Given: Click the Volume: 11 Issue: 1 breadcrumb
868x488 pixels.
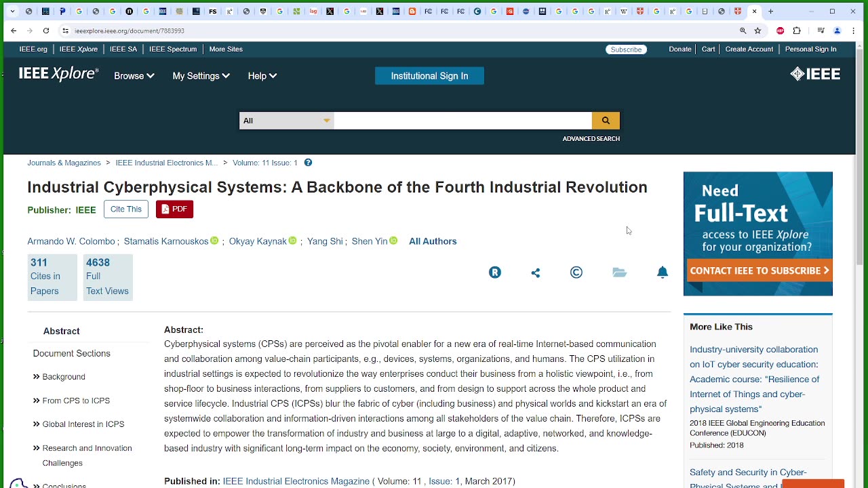Looking at the screenshot, I should [x=265, y=163].
